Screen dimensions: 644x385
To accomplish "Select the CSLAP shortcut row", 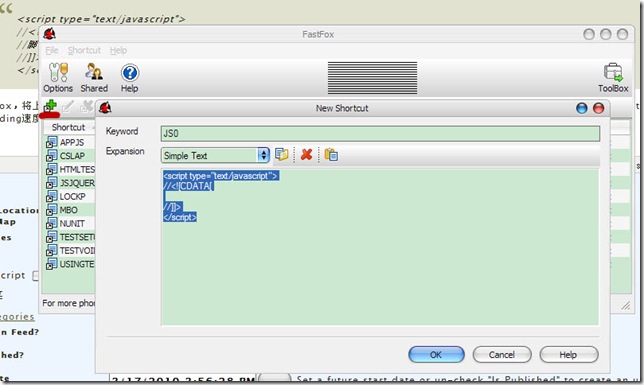I will pos(70,156).
